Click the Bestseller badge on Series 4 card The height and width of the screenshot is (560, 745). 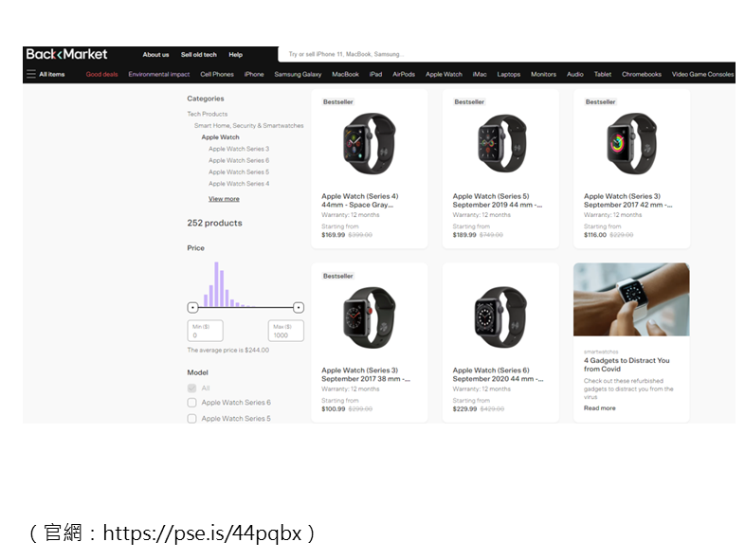[x=337, y=101]
